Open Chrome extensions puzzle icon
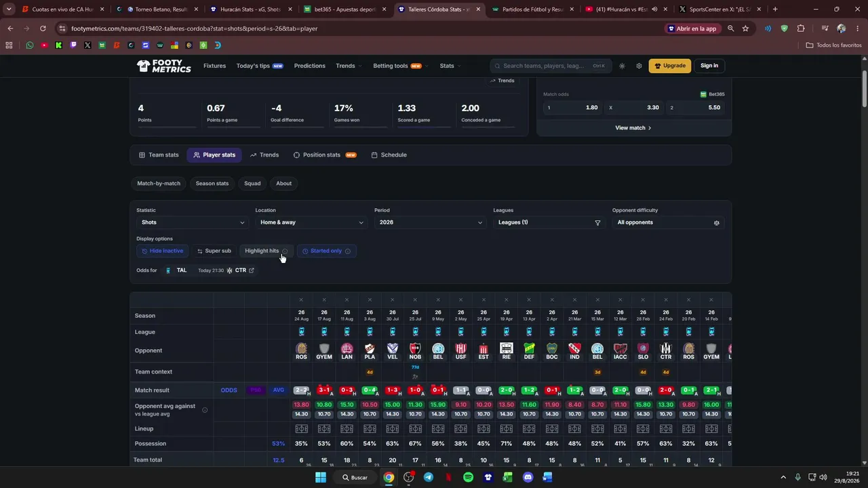 click(801, 28)
